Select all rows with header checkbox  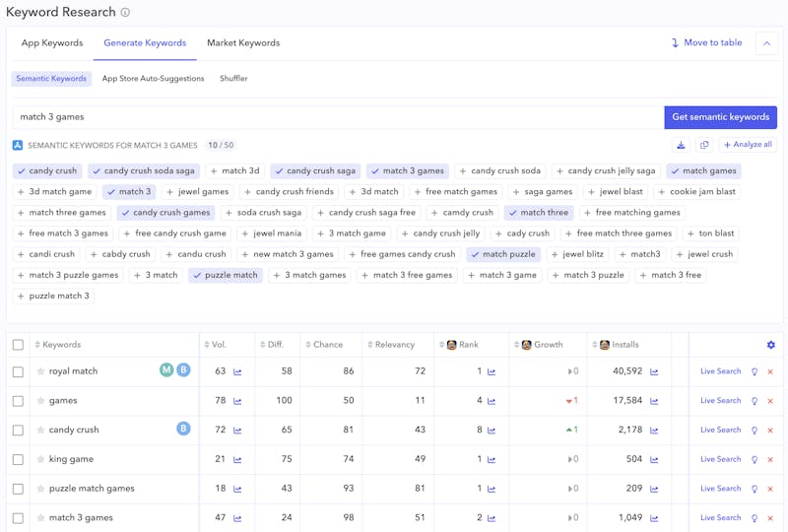coord(18,345)
